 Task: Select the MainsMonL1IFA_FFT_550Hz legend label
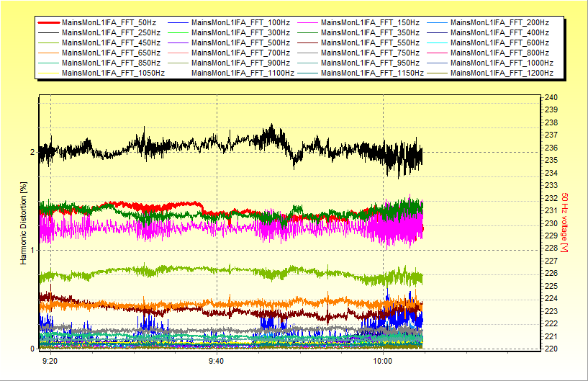370,43
